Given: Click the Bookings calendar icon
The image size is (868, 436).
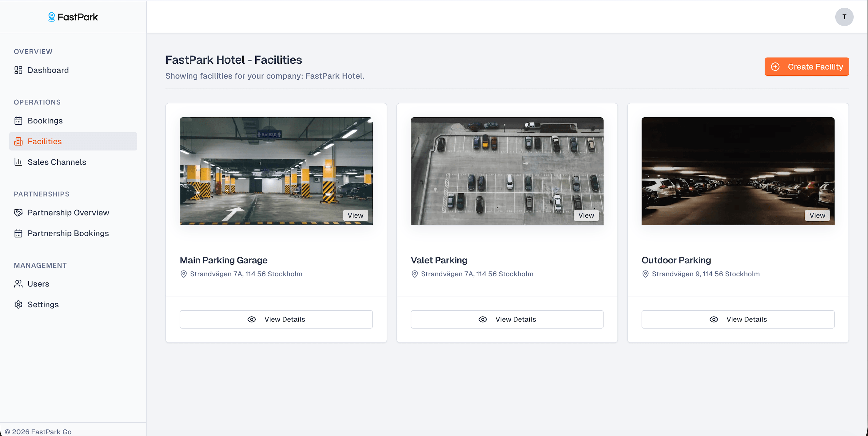Looking at the screenshot, I should (x=18, y=121).
